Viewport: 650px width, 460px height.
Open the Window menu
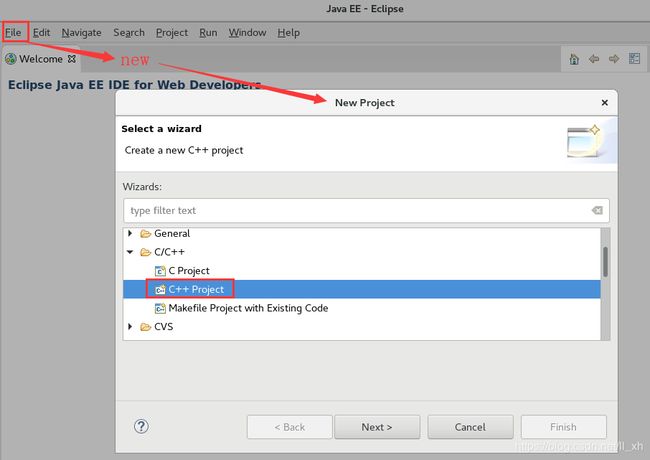[x=247, y=32]
